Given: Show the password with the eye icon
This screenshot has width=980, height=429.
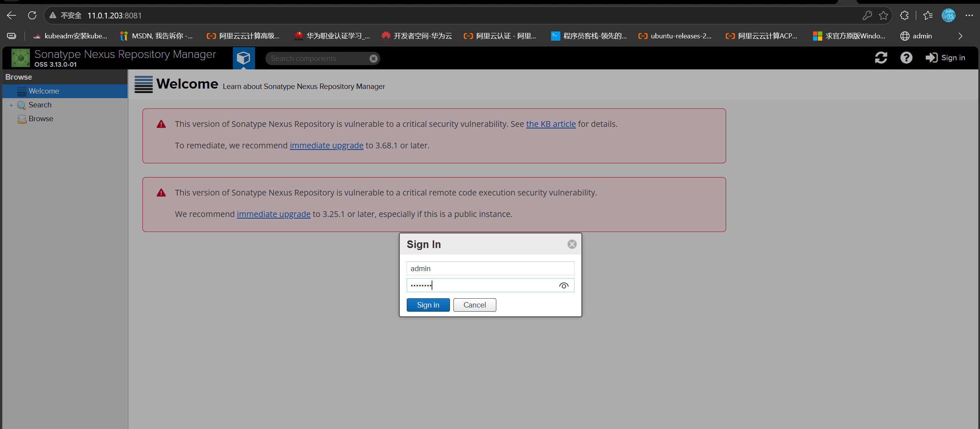Looking at the screenshot, I should (x=564, y=286).
